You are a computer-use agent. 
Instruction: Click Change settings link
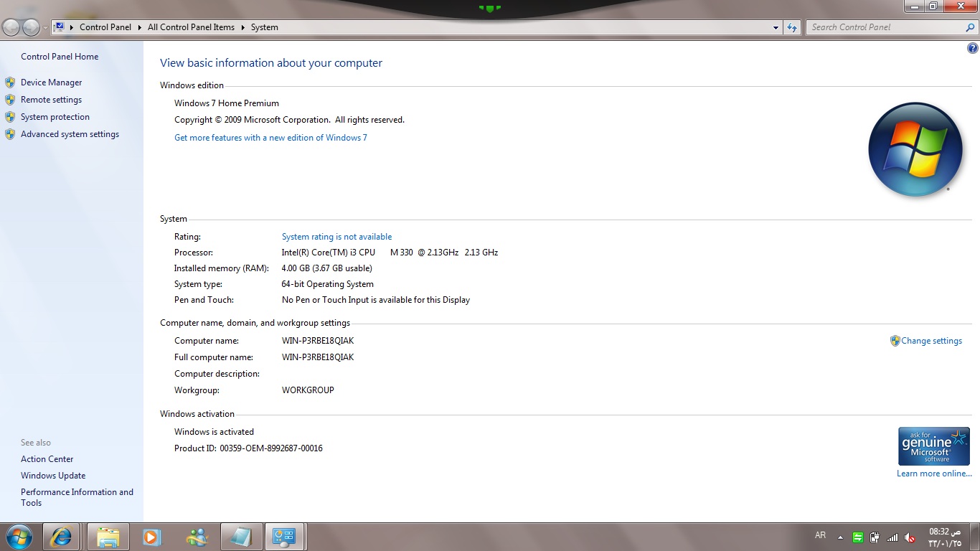pos(931,341)
